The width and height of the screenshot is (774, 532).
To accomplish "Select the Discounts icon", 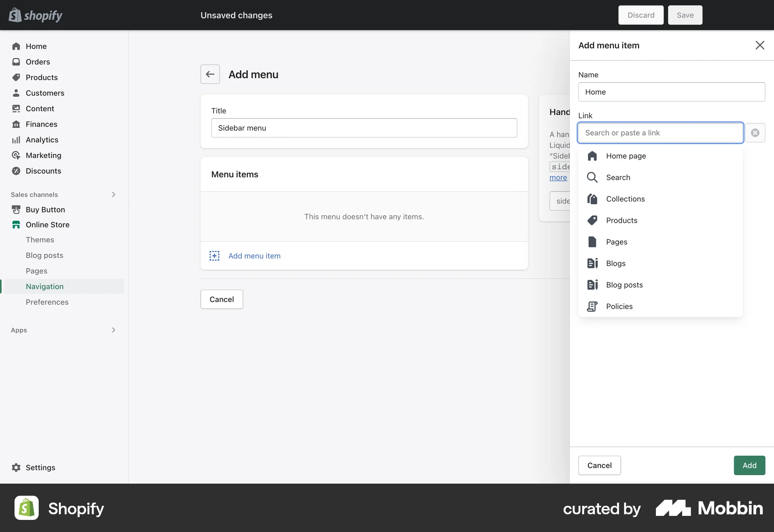I will pos(16,171).
